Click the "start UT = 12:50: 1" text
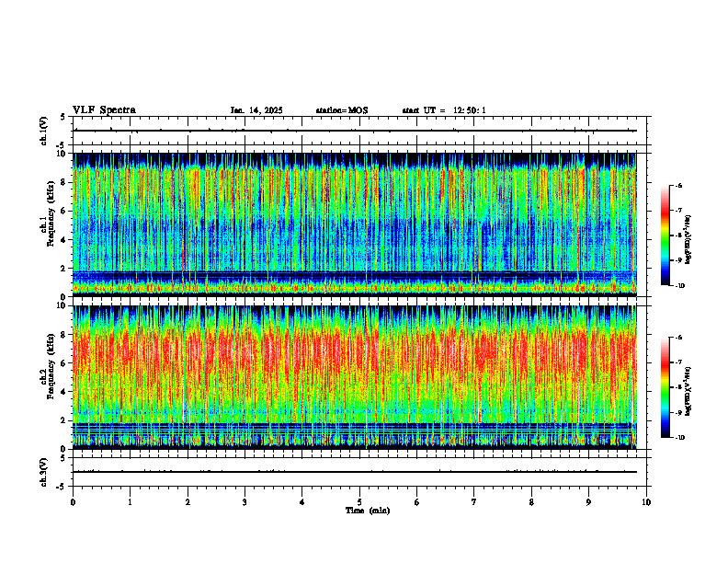This screenshot has width=728, height=563. (444, 110)
